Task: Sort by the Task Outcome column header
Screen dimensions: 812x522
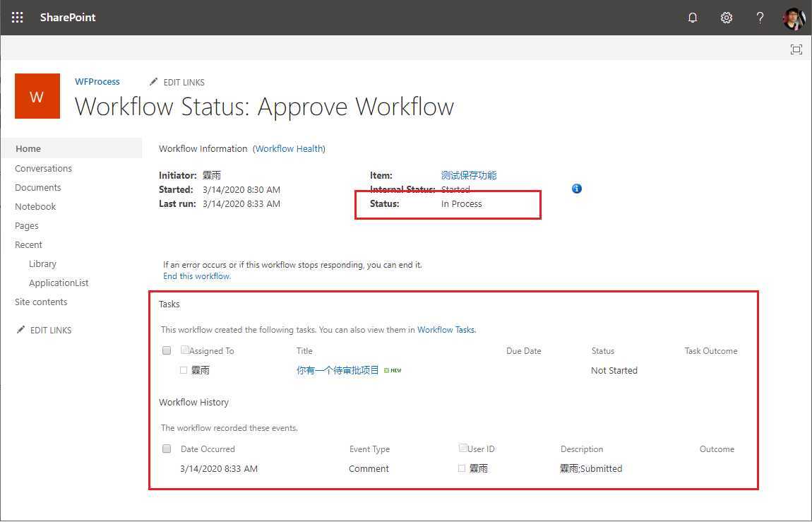Action: (711, 351)
